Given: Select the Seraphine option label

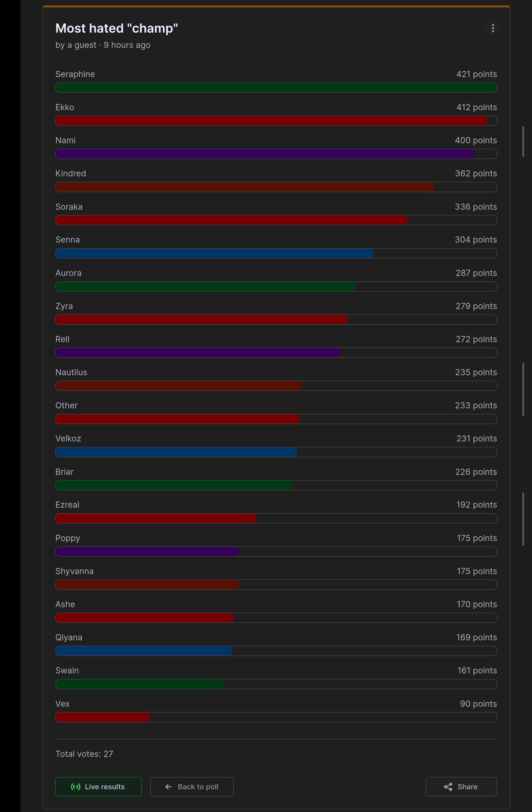Looking at the screenshot, I should 75,74.
